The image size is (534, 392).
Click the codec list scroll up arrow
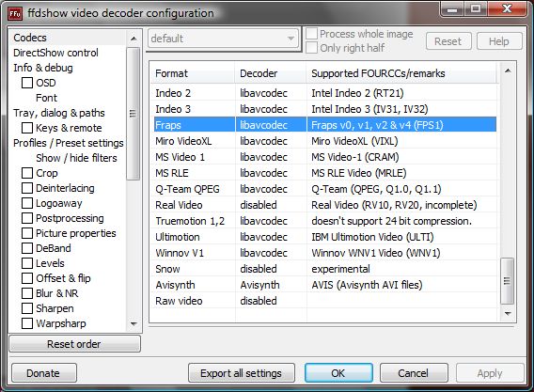click(508, 71)
